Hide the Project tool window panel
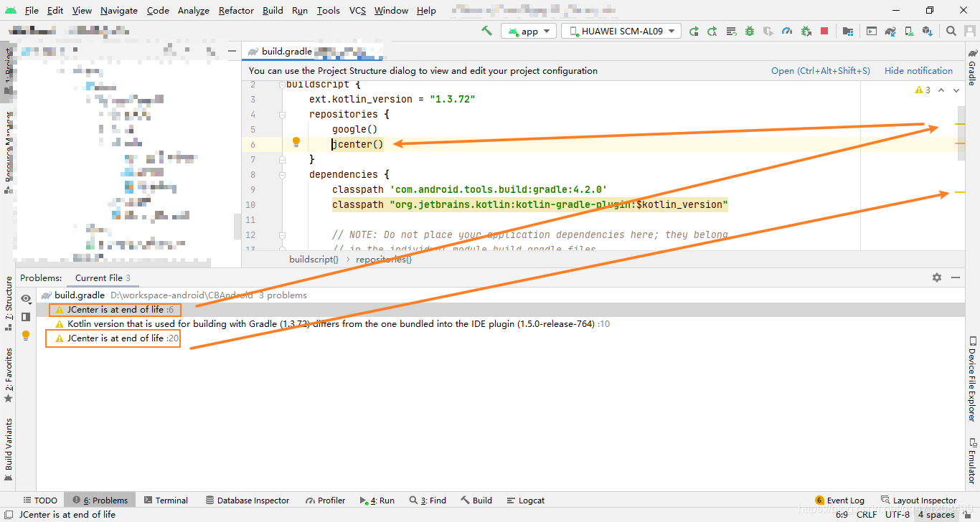Image resolution: width=980 pixels, height=522 pixels. (232, 52)
